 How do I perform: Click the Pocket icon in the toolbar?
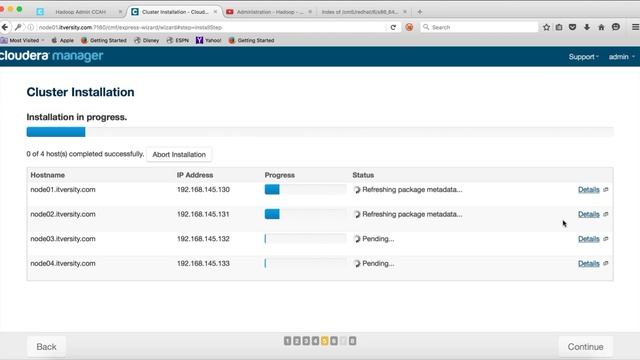click(x=572, y=27)
